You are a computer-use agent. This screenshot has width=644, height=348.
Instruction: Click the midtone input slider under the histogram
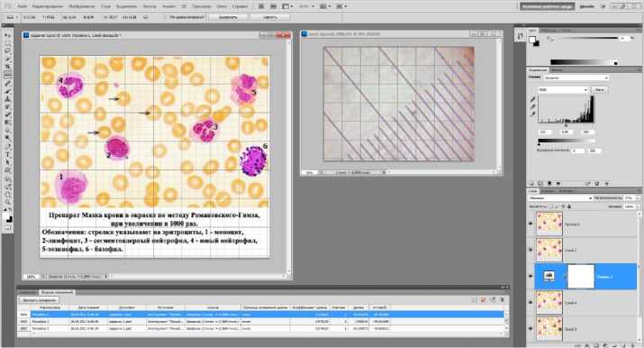(x=566, y=124)
